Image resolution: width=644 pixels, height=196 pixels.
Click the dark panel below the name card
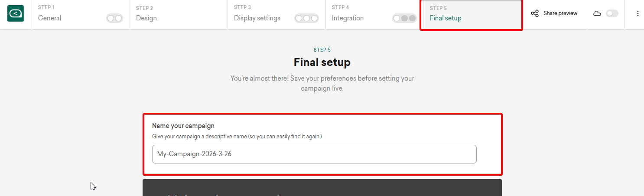coord(322,188)
